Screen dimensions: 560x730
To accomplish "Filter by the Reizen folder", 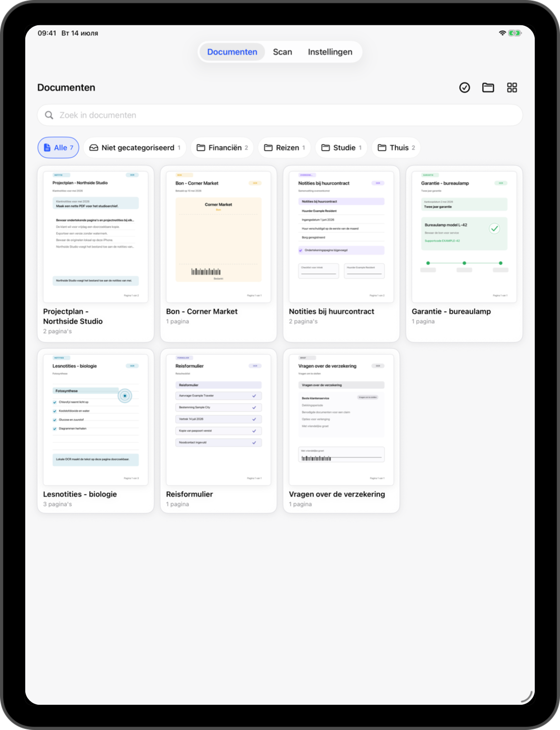I will click(x=285, y=148).
